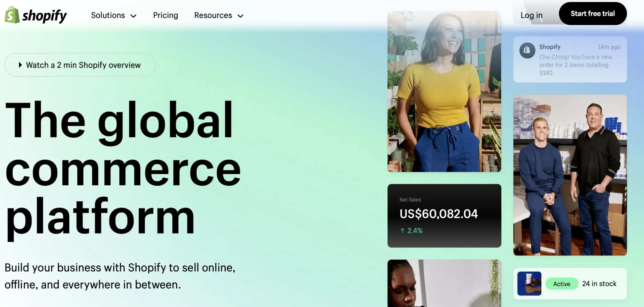644x307 pixels.
Task: Open the Resources menu
Action: [219, 15]
